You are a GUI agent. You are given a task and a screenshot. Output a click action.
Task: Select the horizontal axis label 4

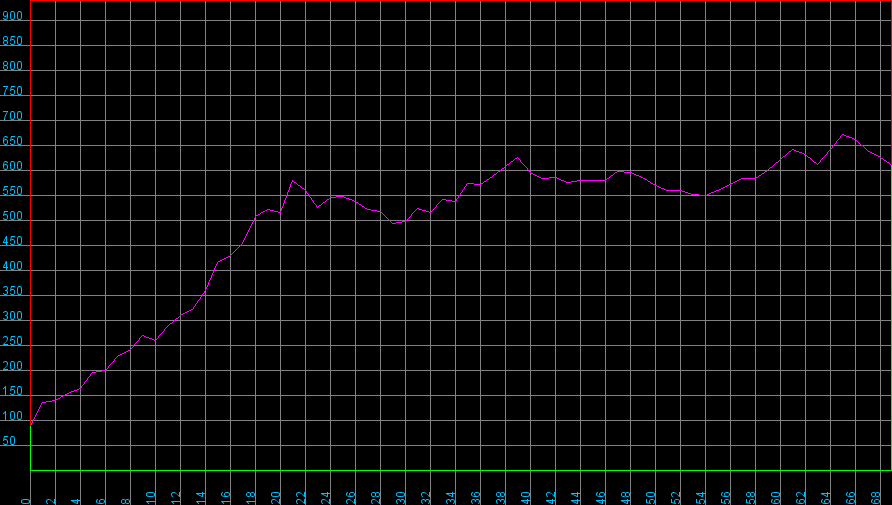[76, 501]
